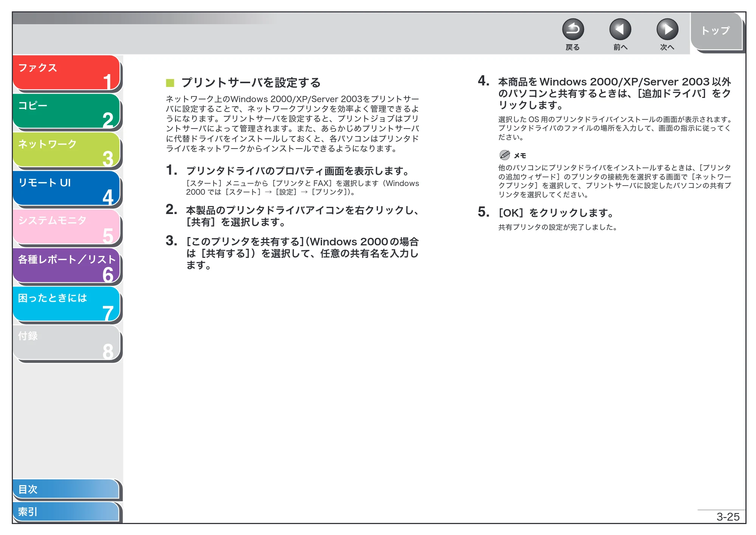The image size is (756, 535).
Task: Open chapter 7 困ったときには tab
Action: click(x=67, y=304)
